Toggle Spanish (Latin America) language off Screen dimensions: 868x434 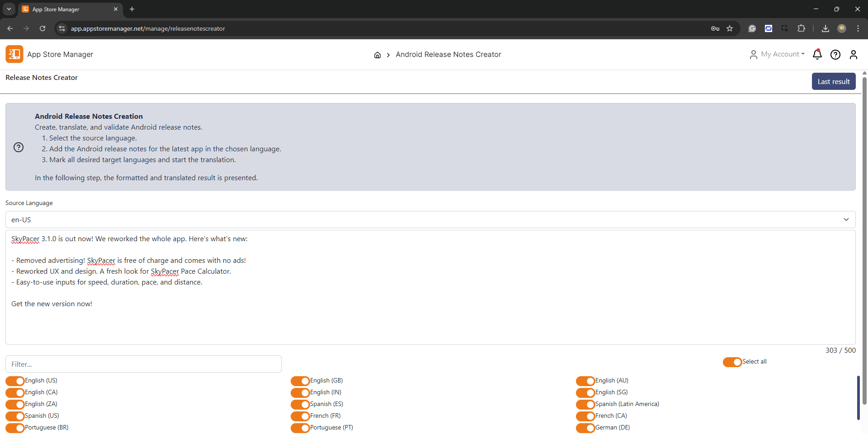(x=585, y=405)
